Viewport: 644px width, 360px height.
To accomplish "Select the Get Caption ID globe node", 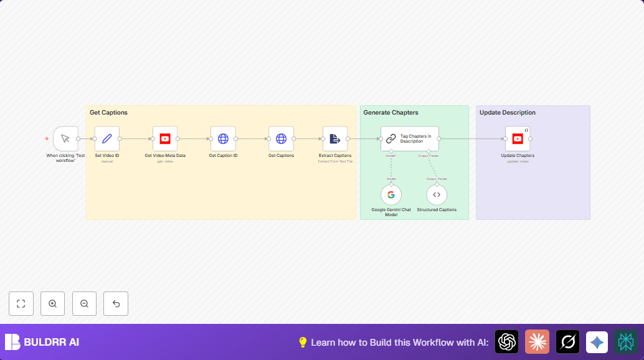I will (x=223, y=139).
